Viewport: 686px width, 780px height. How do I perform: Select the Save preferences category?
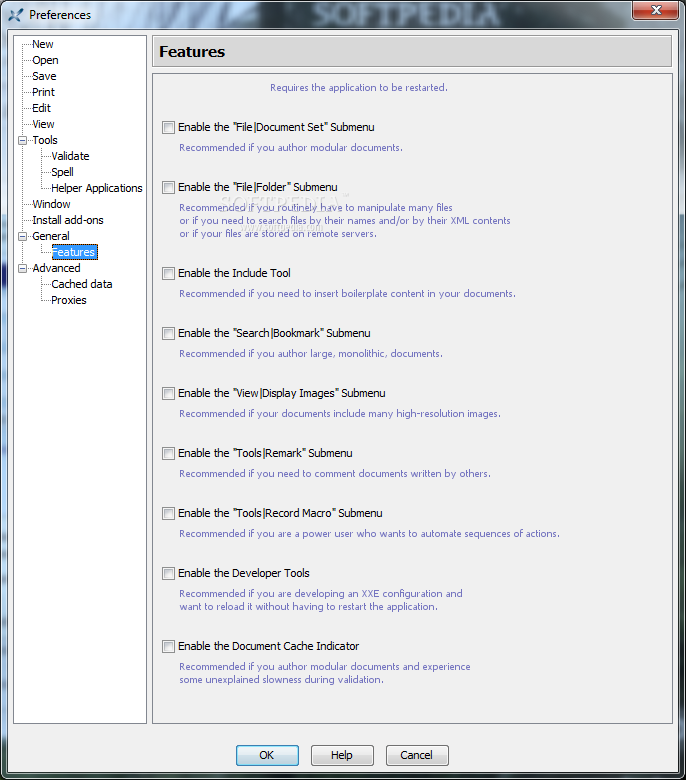[x=44, y=76]
